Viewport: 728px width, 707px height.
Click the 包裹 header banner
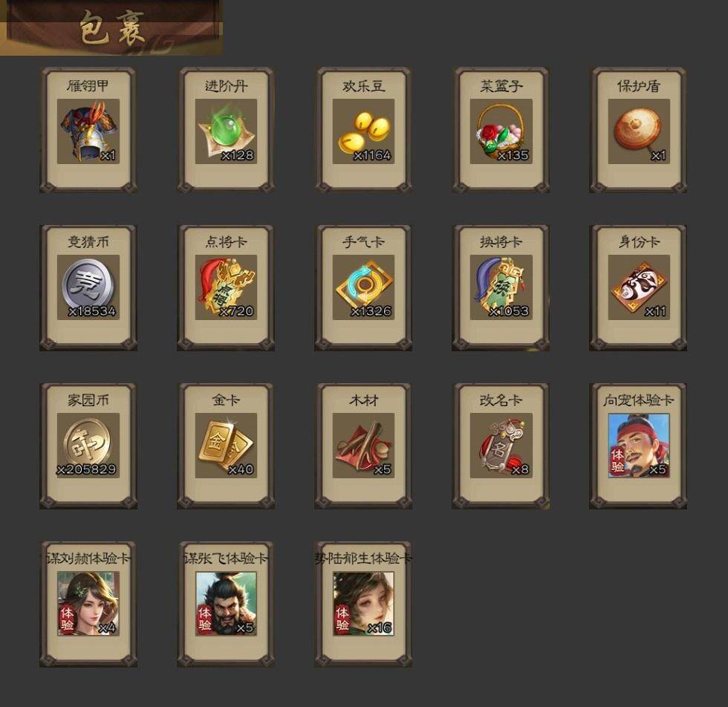[111, 28]
